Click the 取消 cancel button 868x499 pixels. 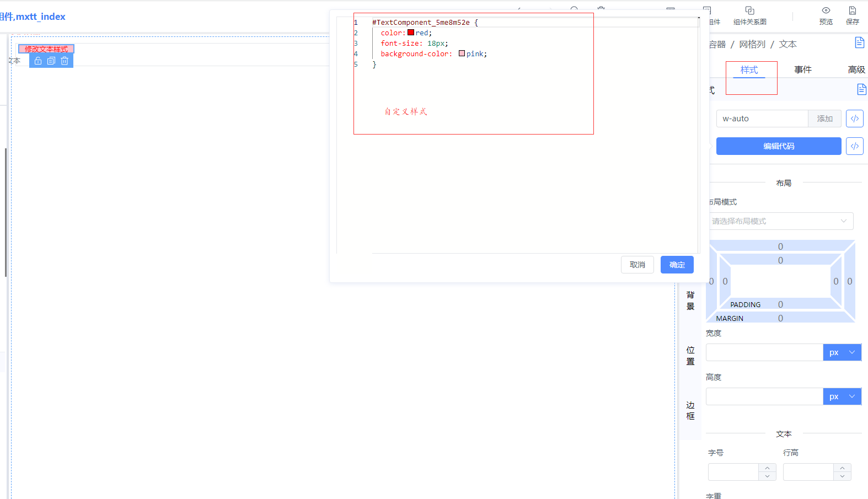(x=637, y=265)
